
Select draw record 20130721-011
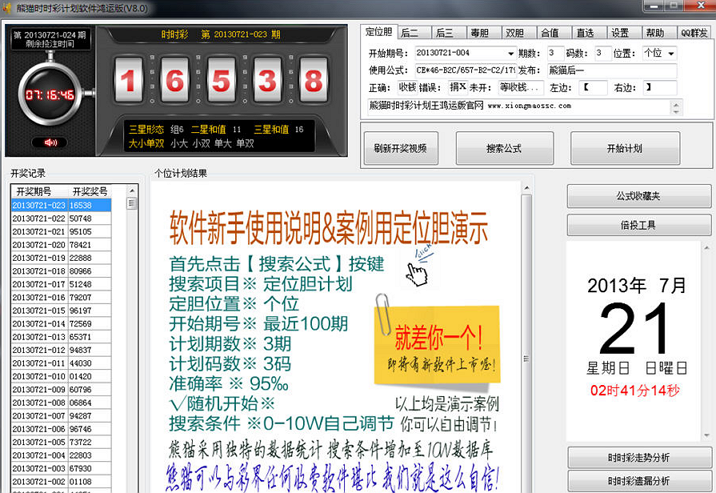pos(61,363)
